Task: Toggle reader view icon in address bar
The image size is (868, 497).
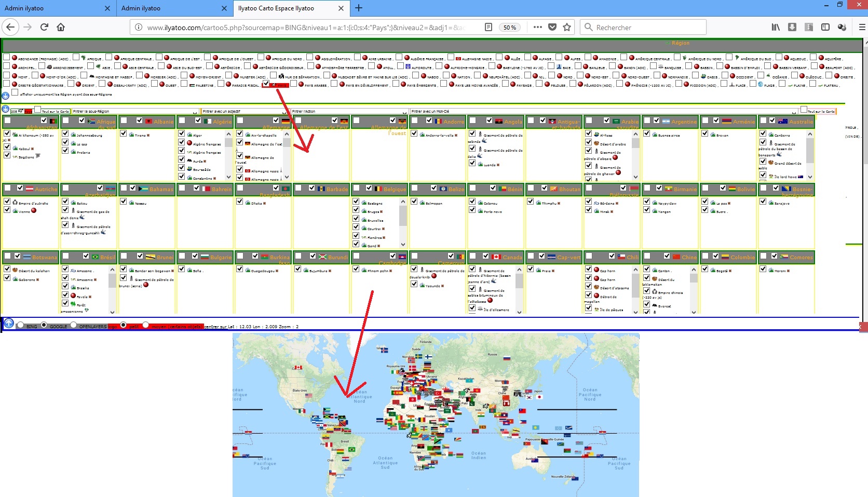Action: tap(488, 27)
